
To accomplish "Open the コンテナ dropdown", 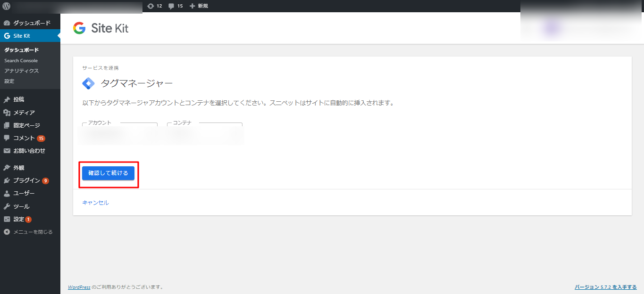I will (205, 133).
